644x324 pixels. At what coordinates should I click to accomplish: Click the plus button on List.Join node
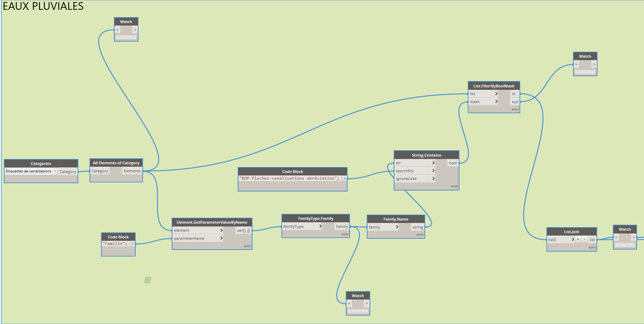click(578, 239)
